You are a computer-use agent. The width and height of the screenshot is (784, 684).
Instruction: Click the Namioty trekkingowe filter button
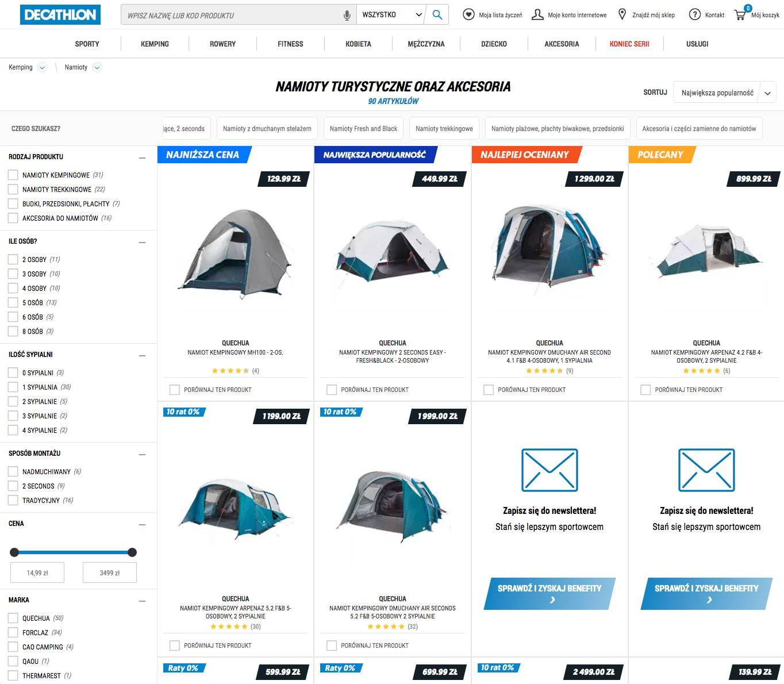(444, 129)
